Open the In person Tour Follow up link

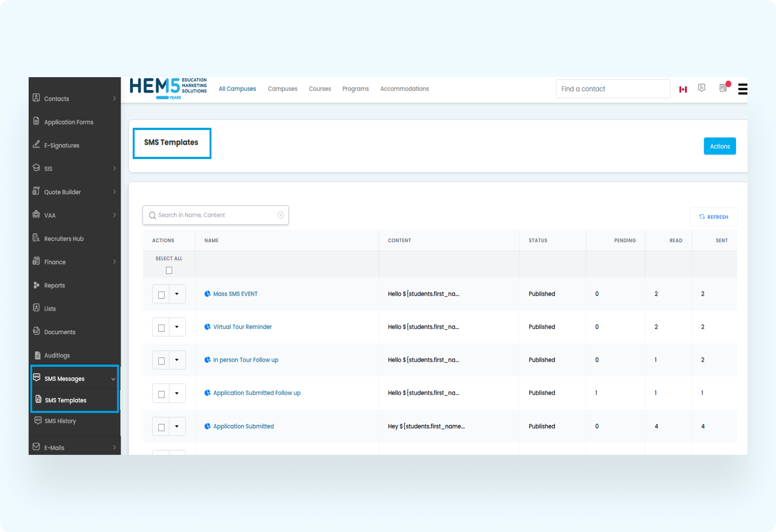pyautogui.click(x=246, y=360)
